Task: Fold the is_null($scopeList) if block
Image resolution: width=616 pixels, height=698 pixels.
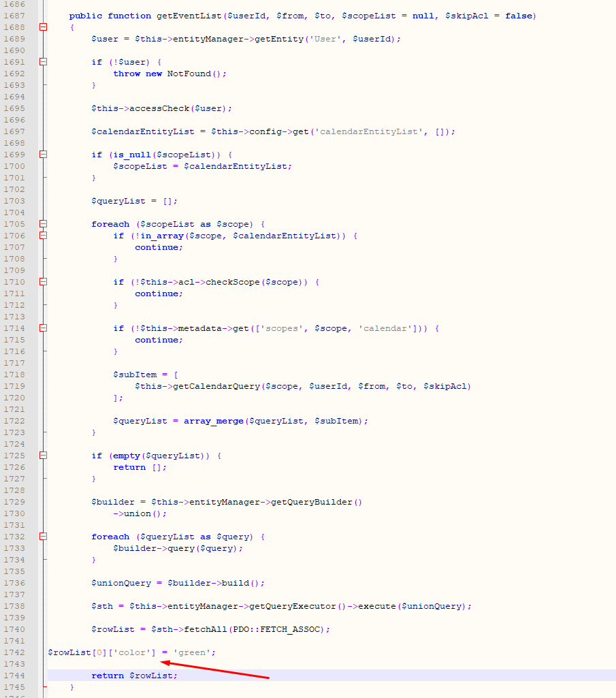Action: (x=44, y=155)
